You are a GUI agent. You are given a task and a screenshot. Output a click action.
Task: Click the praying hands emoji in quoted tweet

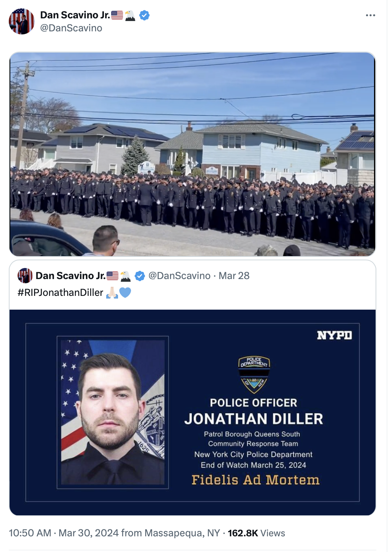click(112, 292)
